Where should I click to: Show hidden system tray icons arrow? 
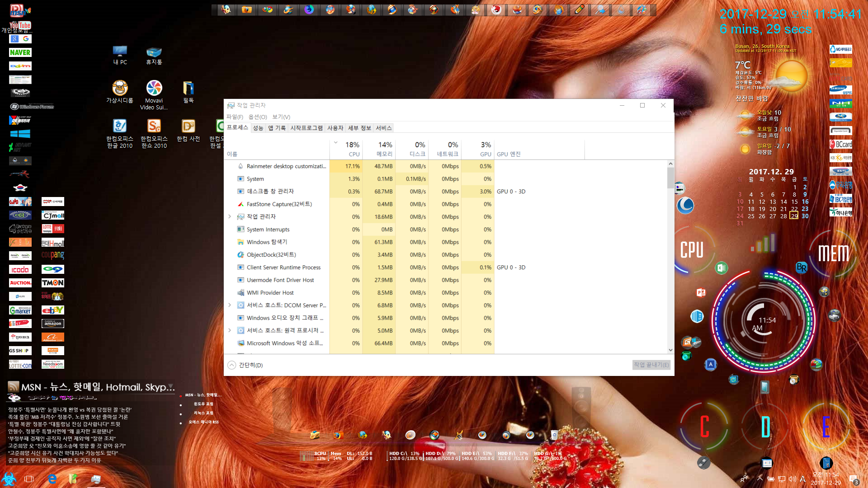(x=760, y=479)
